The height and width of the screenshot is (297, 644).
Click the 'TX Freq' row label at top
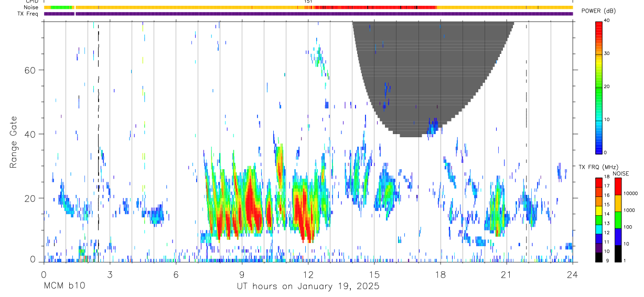point(28,14)
